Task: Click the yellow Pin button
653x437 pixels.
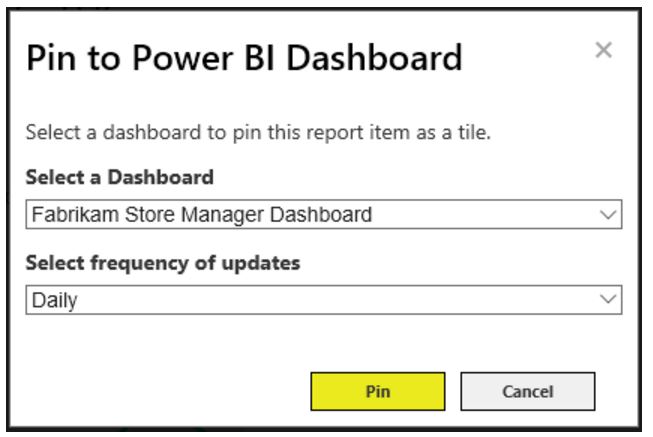Action: [377, 391]
